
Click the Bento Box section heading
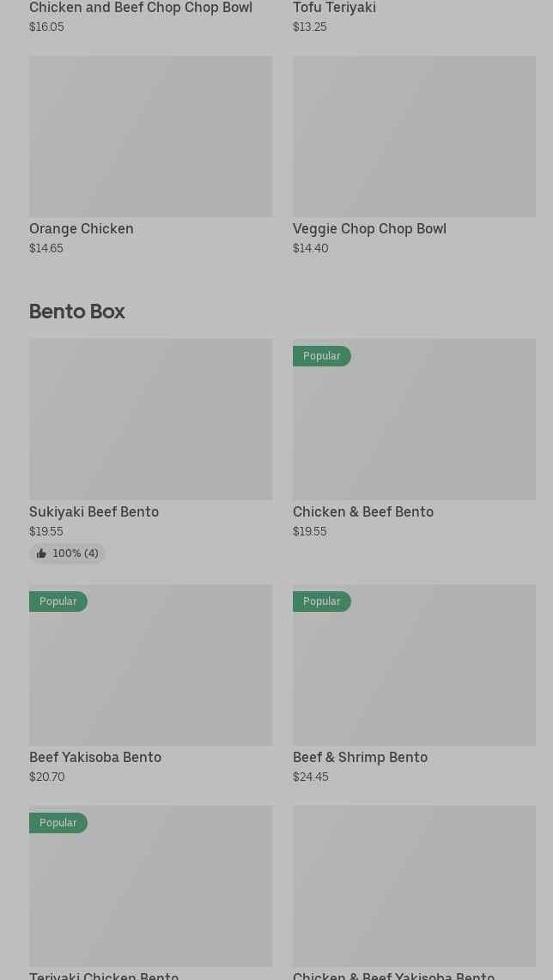coord(77,311)
